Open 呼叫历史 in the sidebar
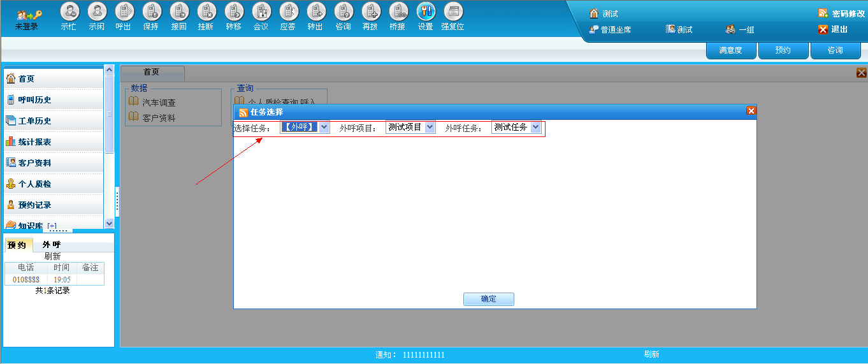Viewport: 868px width, 364px height. pyautogui.click(x=34, y=99)
